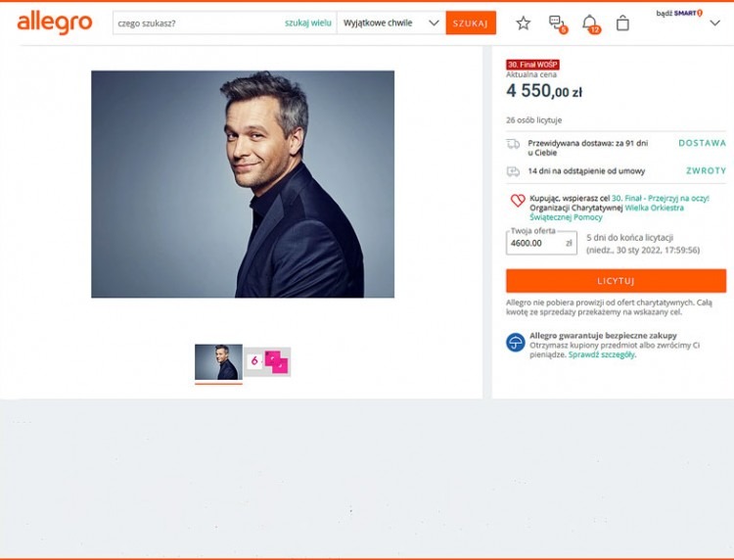
Task: Expand the account menu chevron
Action: pyautogui.click(x=714, y=23)
